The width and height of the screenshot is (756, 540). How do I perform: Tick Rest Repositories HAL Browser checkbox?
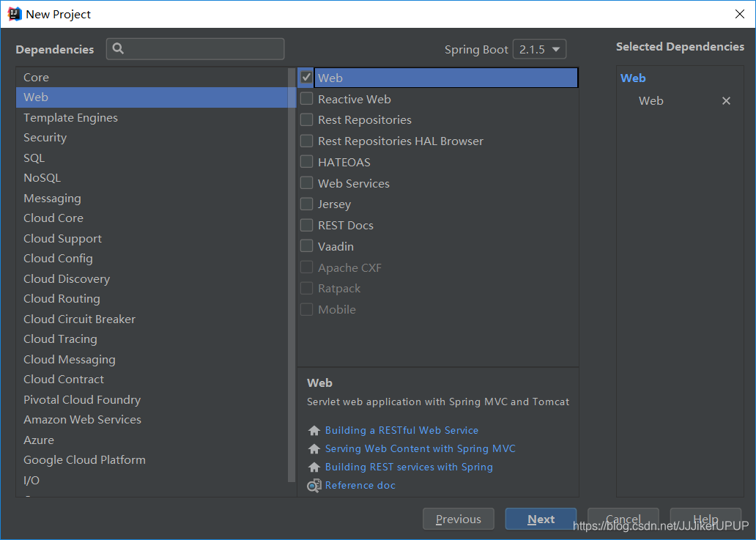(307, 141)
